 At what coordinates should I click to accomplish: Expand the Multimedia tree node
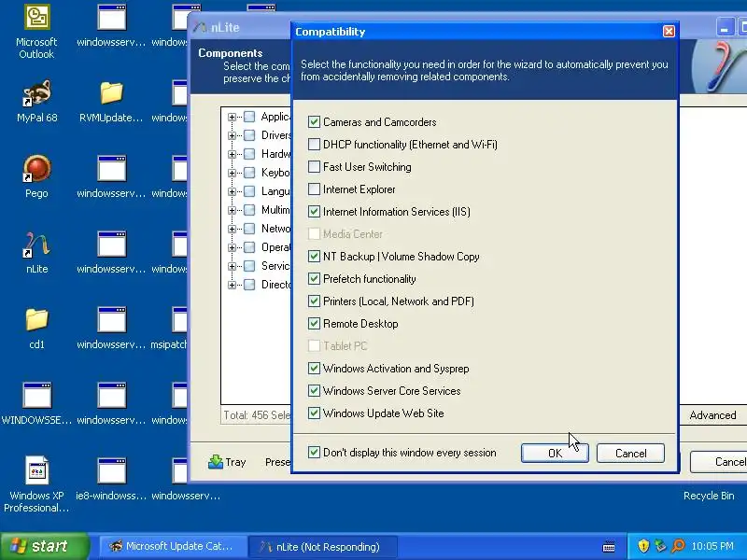[232, 210]
